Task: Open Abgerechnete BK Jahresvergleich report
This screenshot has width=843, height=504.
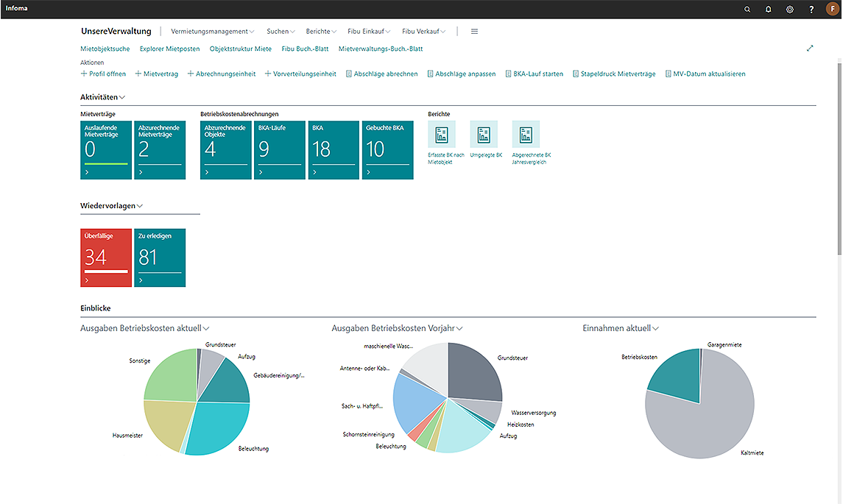Action: [526, 135]
